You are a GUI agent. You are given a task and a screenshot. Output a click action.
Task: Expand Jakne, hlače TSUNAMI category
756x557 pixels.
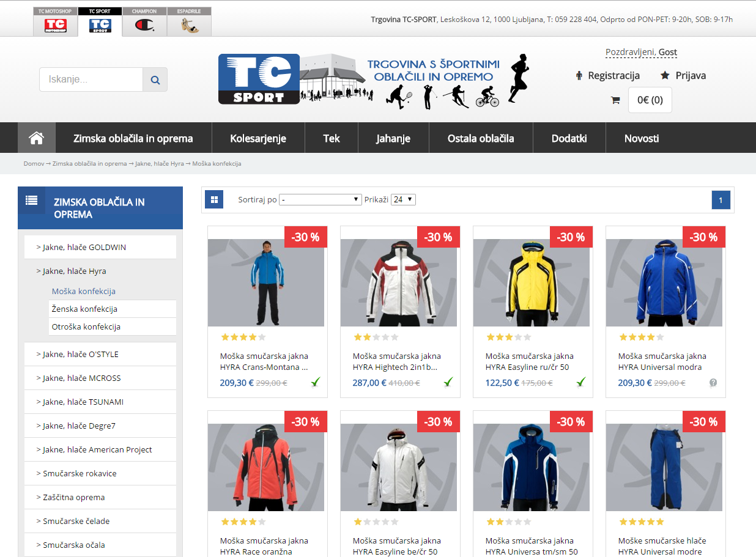(100, 402)
